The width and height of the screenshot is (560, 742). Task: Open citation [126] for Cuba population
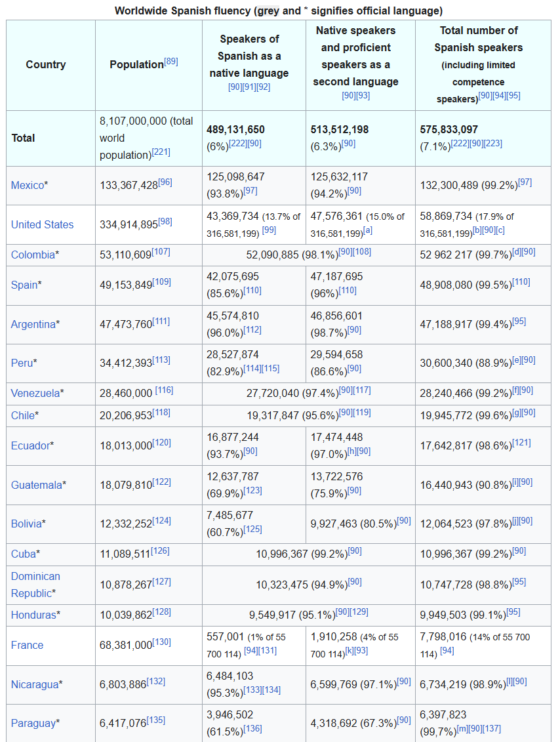(x=160, y=551)
